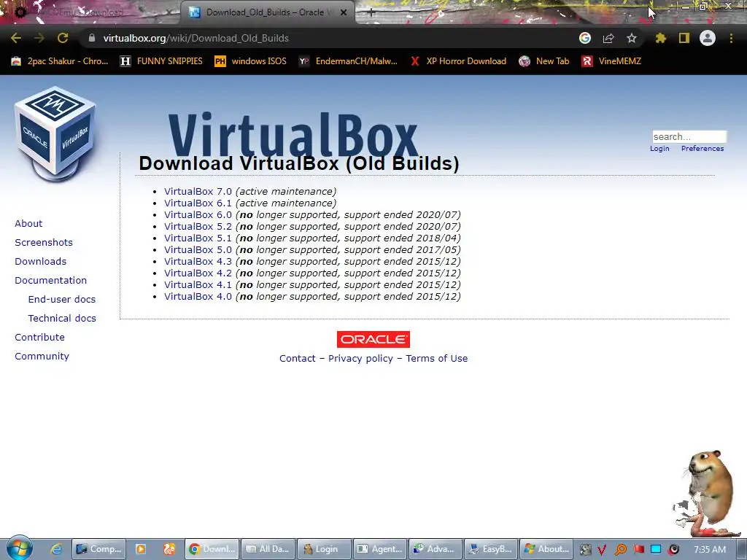The width and height of the screenshot is (747, 560).
Task: Launch Internet Explorer from the taskbar
Action: coord(56,549)
